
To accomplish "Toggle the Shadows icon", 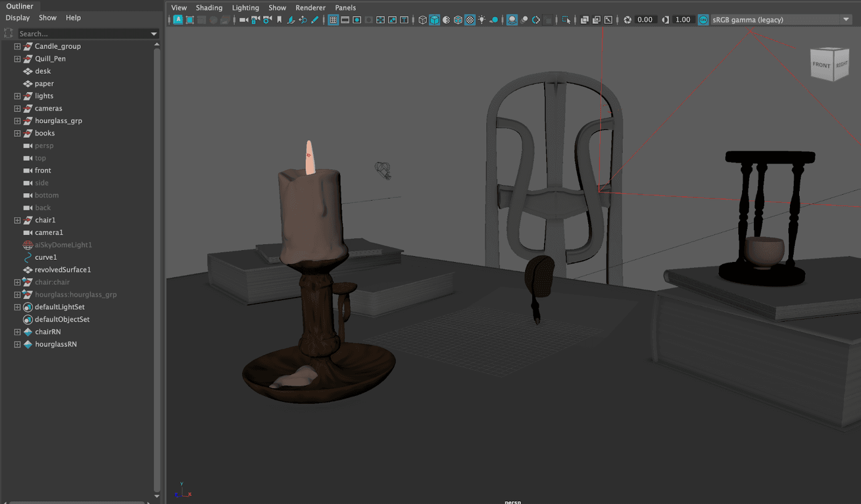I will (493, 20).
